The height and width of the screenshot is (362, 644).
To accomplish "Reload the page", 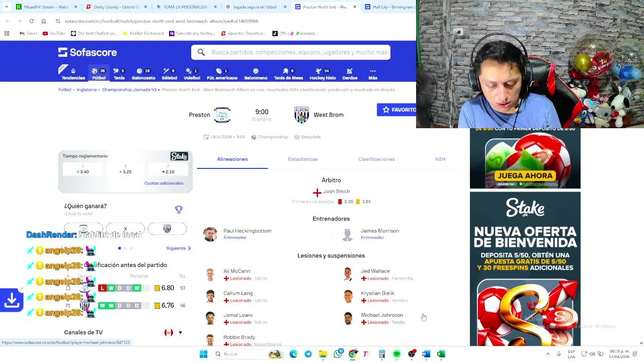I will (31, 21).
